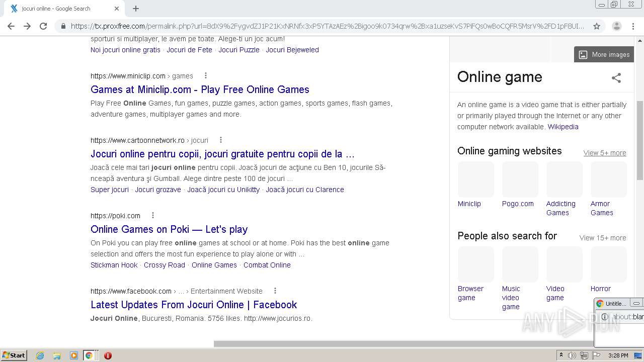Open Games at Miniclip.com result
Image resolution: width=644 pixels, height=362 pixels.
(x=200, y=89)
